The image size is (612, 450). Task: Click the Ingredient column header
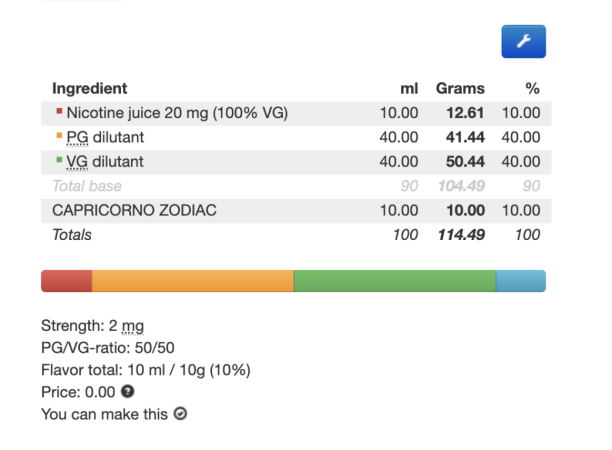click(x=90, y=89)
